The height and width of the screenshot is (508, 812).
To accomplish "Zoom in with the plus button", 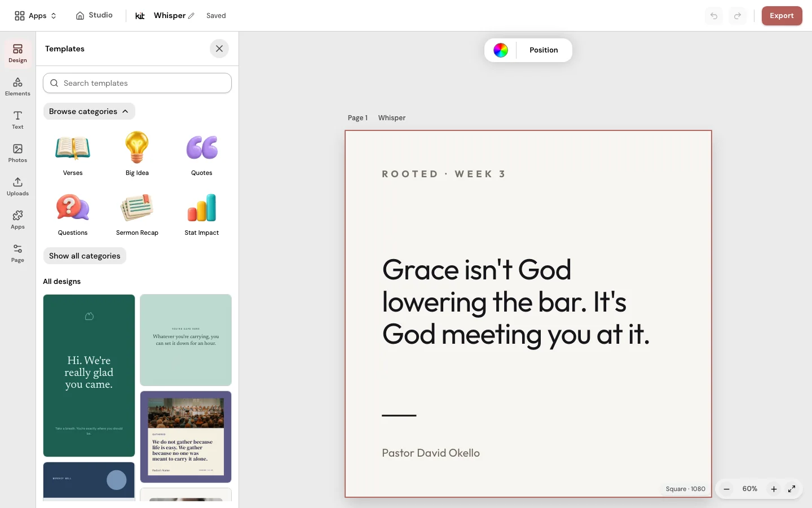I will pos(774,489).
